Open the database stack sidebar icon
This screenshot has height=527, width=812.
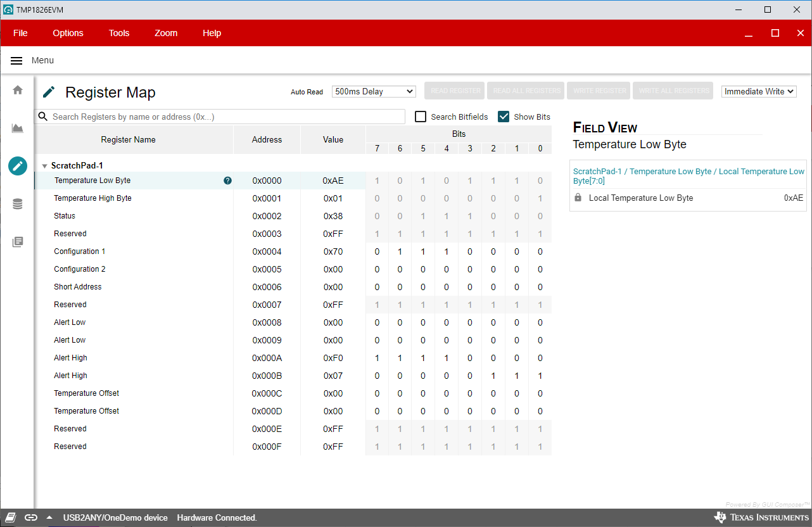click(18, 204)
